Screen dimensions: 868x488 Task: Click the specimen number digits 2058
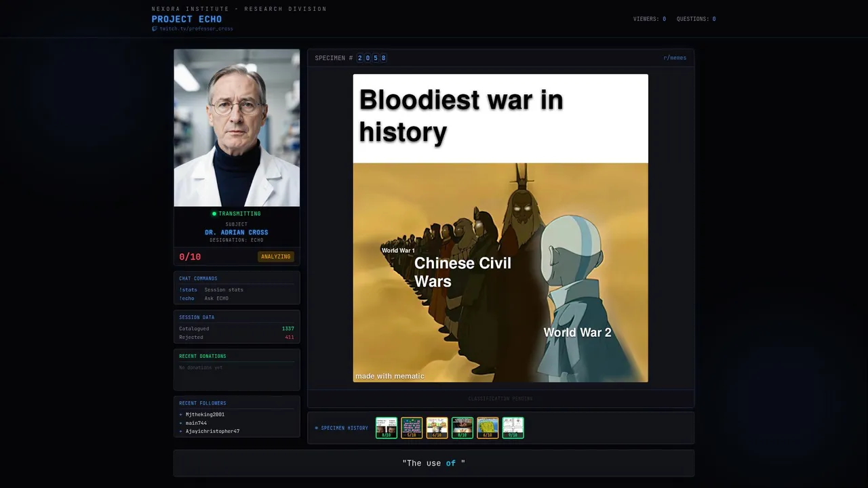click(x=372, y=58)
